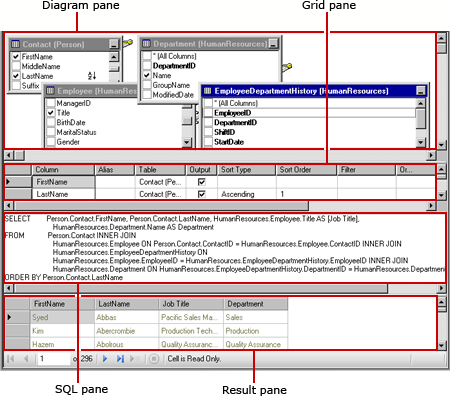Uncheck Name in the Department table
The image size is (450, 399).
147,75
